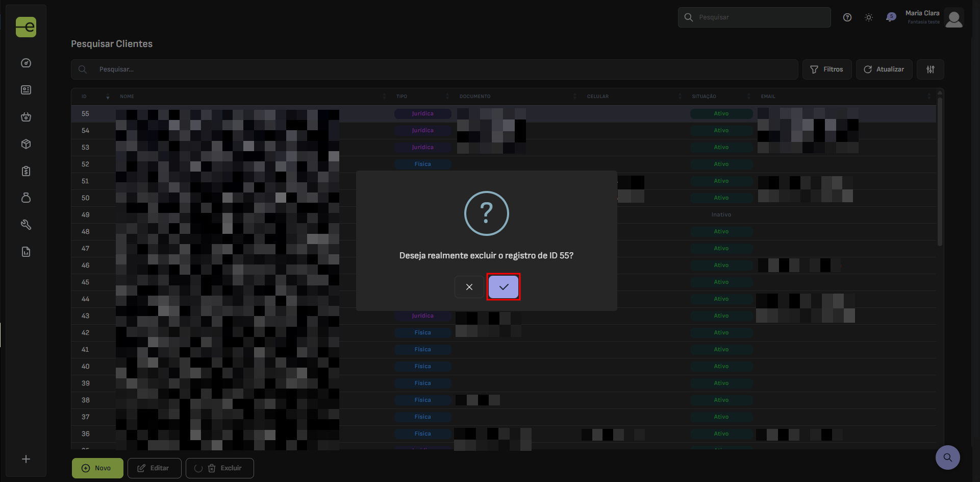
Task: Click the Ativo status in row 51
Action: 721,181
